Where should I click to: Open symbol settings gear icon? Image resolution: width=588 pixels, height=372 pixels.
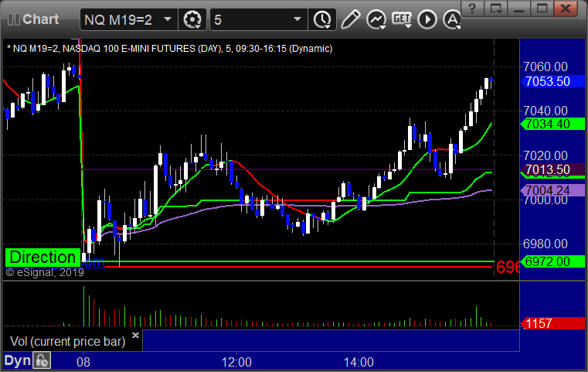tap(193, 19)
